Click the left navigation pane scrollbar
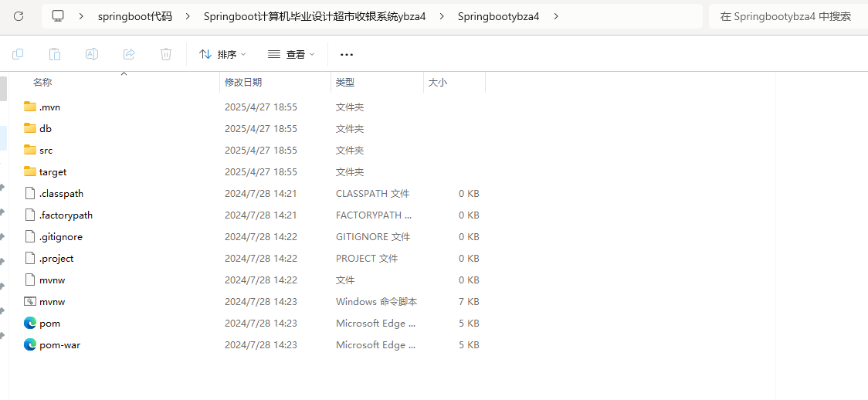 pos(3,89)
